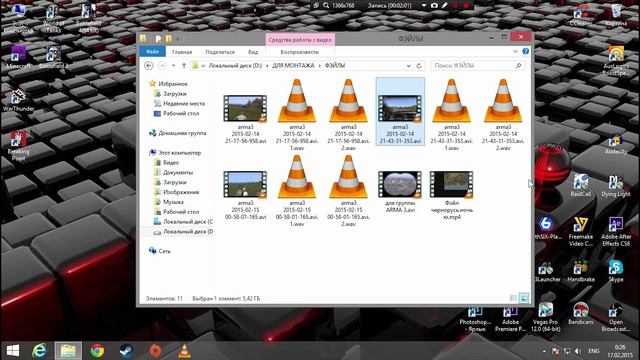This screenshot has height=360, width=640.
Task: Open Adobe Premiere Pro desktop shortcut
Action: coord(510,319)
